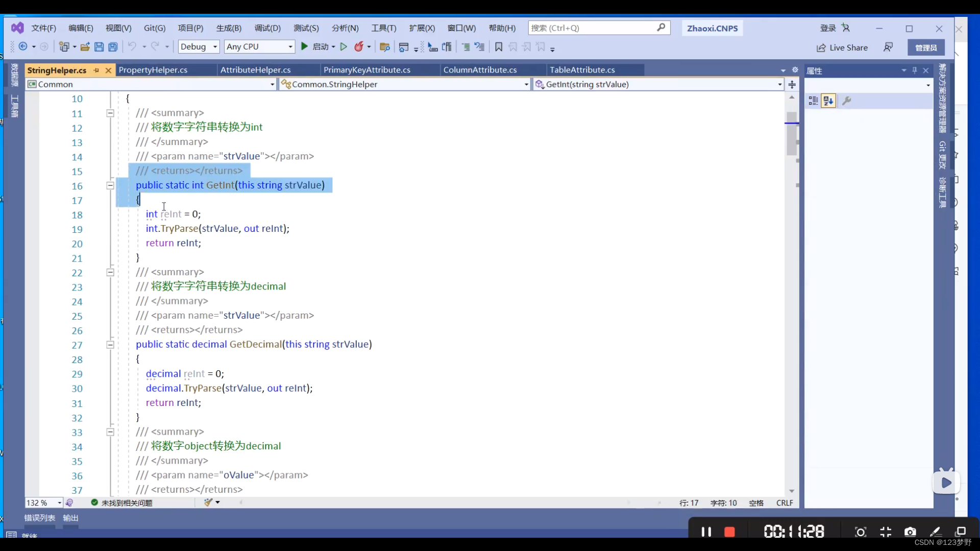Image resolution: width=980 pixels, height=551 pixels.
Task: Stop the screen recording with the red square
Action: (x=730, y=532)
